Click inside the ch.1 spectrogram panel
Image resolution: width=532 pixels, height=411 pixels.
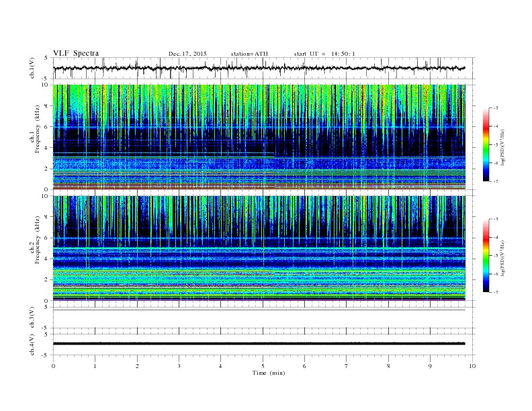[x=259, y=137]
